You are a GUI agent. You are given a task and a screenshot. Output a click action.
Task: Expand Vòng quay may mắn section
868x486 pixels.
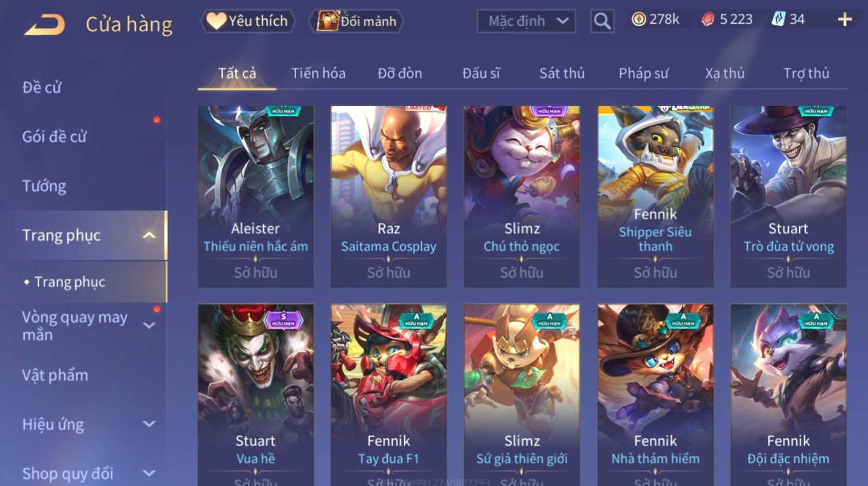pos(149,326)
